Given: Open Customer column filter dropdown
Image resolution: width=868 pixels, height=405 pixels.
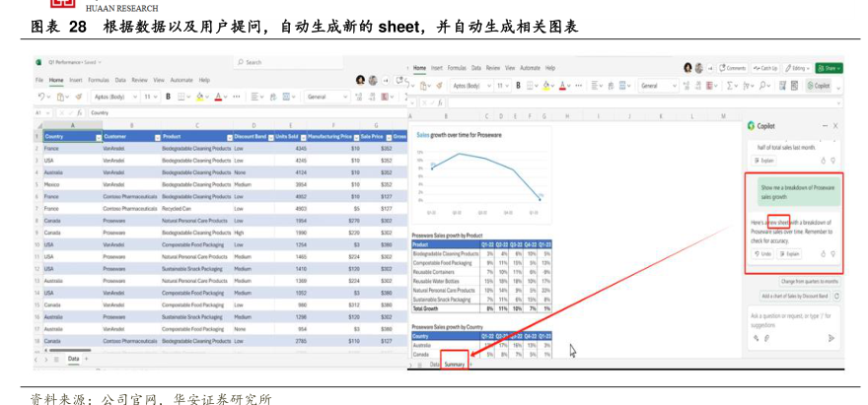Looking at the screenshot, I should coord(158,138).
